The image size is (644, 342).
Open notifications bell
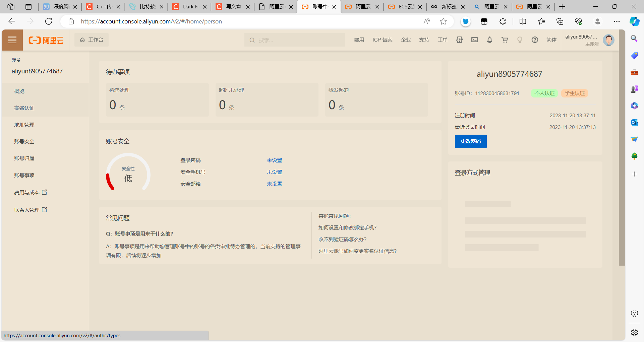coord(489,40)
